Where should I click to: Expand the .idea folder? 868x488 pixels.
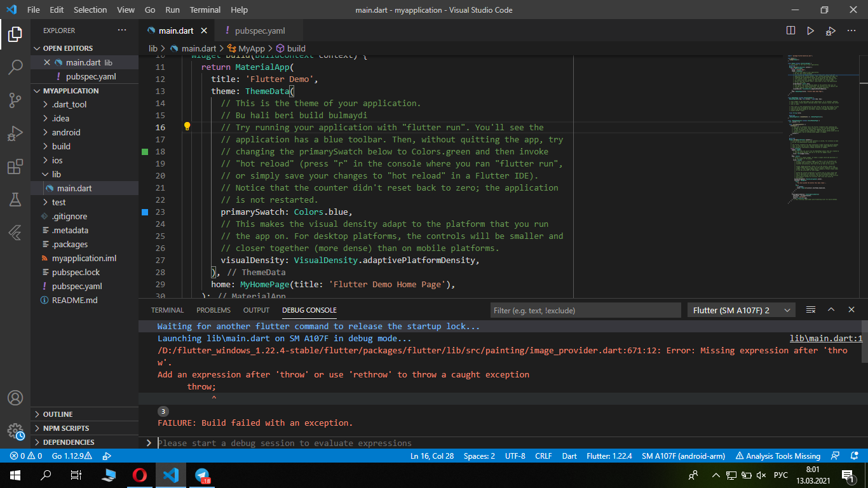(85, 118)
